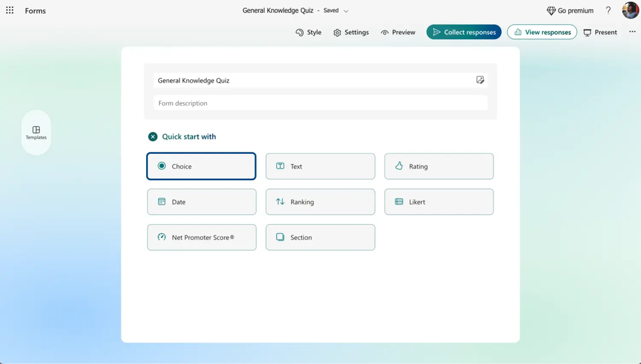Image resolution: width=641 pixels, height=364 pixels.
Task: Start Present mode
Action: tap(600, 32)
